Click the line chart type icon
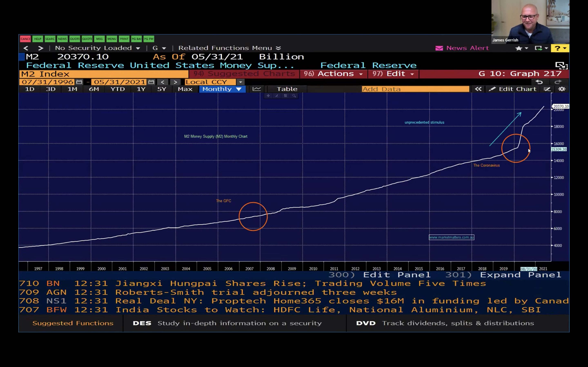The height and width of the screenshot is (367, 588). point(257,89)
